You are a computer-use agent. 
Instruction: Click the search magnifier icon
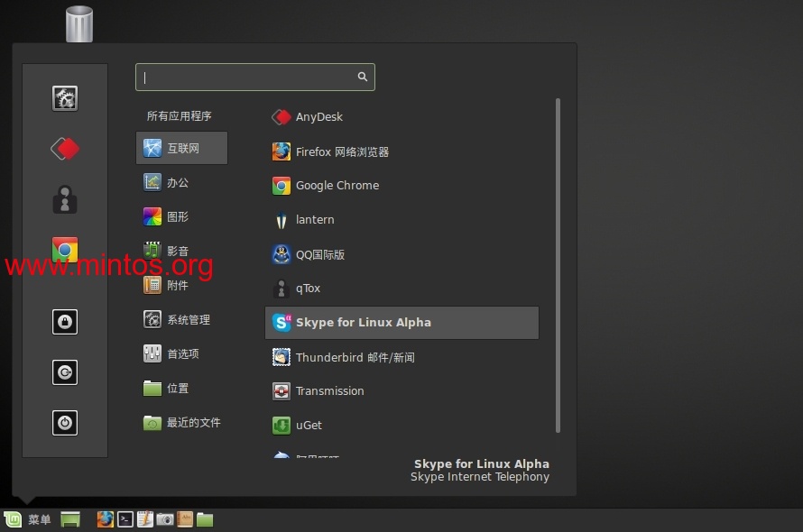click(x=363, y=77)
